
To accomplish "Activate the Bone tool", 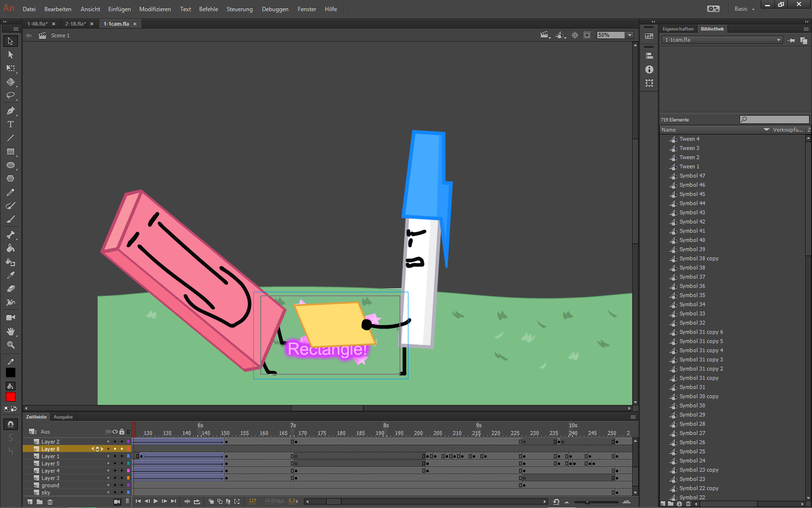I will (x=11, y=235).
